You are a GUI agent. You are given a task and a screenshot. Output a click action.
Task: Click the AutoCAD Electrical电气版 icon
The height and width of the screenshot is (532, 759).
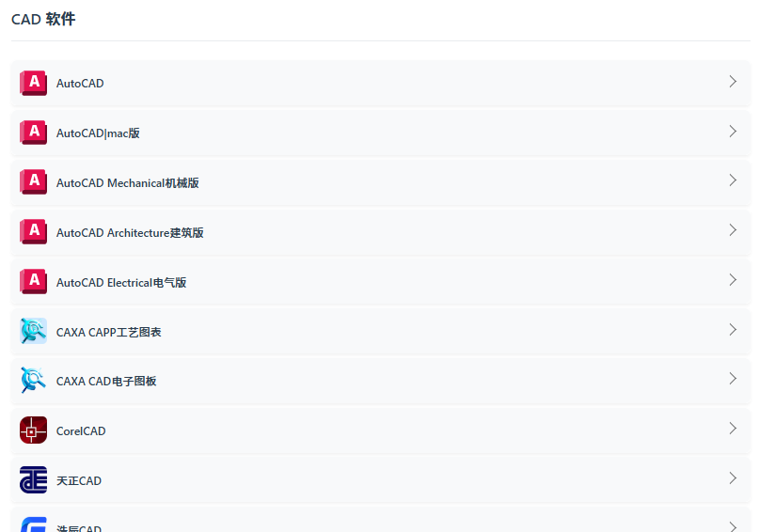click(34, 282)
